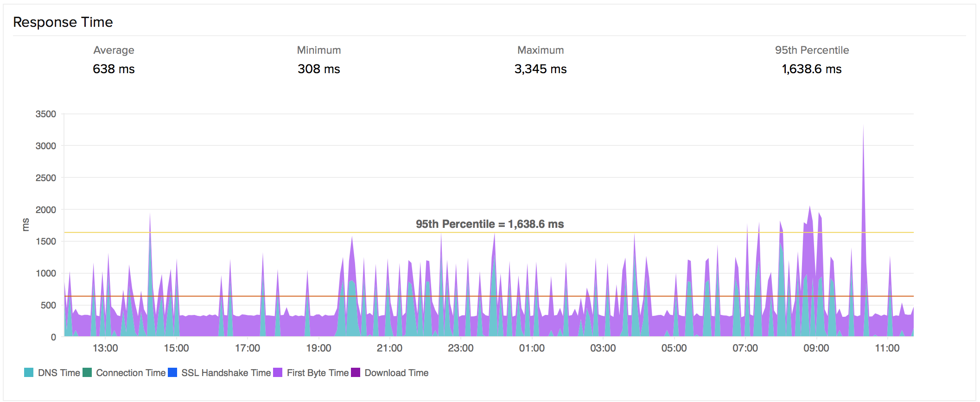Click the teal DNS Time legend swatch
This screenshot has height=402, width=980.
[29, 373]
